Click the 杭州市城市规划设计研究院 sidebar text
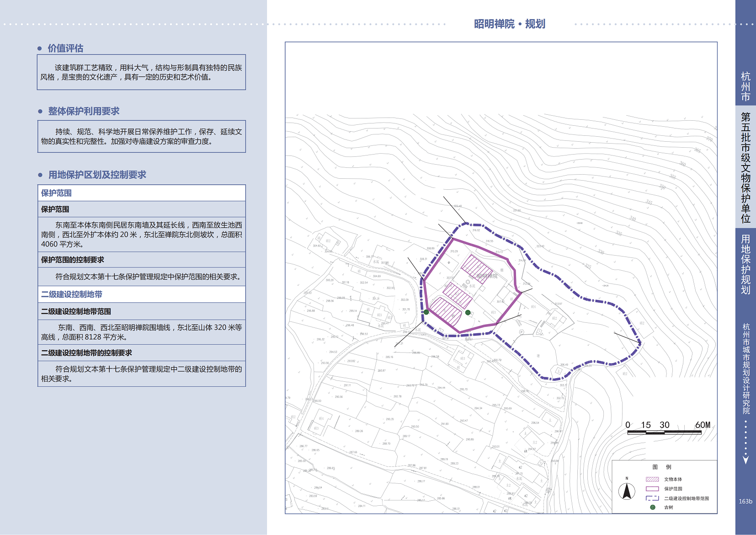This screenshot has width=756, height=535. click(x=746, y=369)
